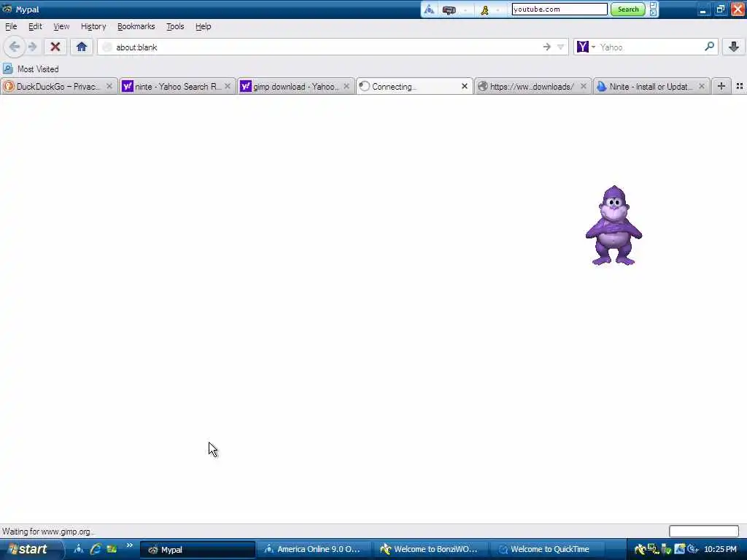Switch to America Online 9.0 taskbar window

pyautogui.click(x=315, y=550)
